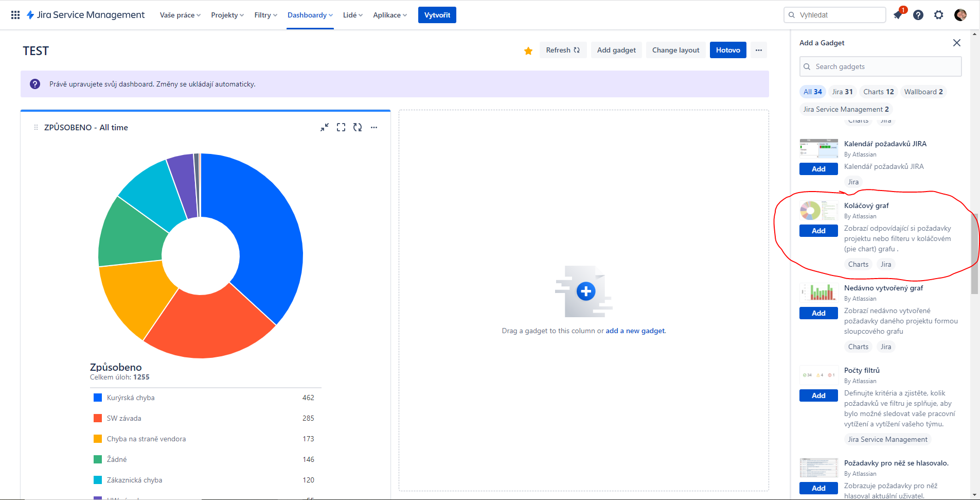Click the orange-red SW závada legend swatch
The height and width of the screenshot is (500, 980).
click(x=98, y=418)
